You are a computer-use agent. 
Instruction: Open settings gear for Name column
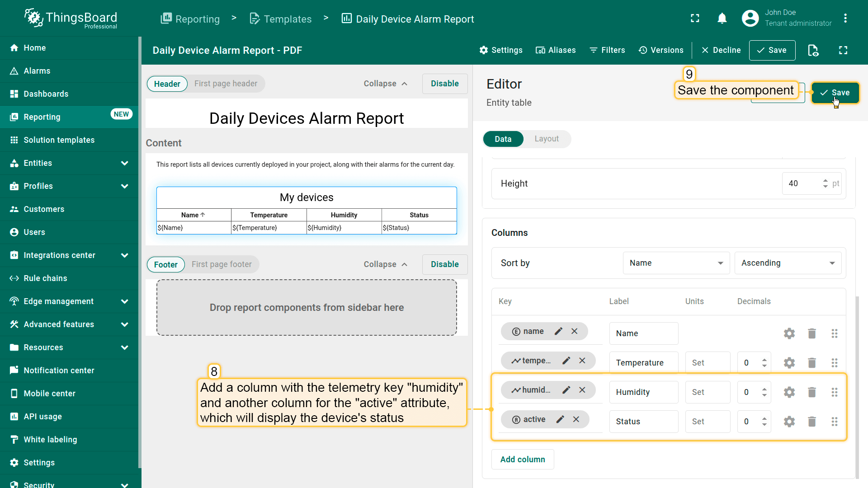pyautogui.click(x=789, y=333)
